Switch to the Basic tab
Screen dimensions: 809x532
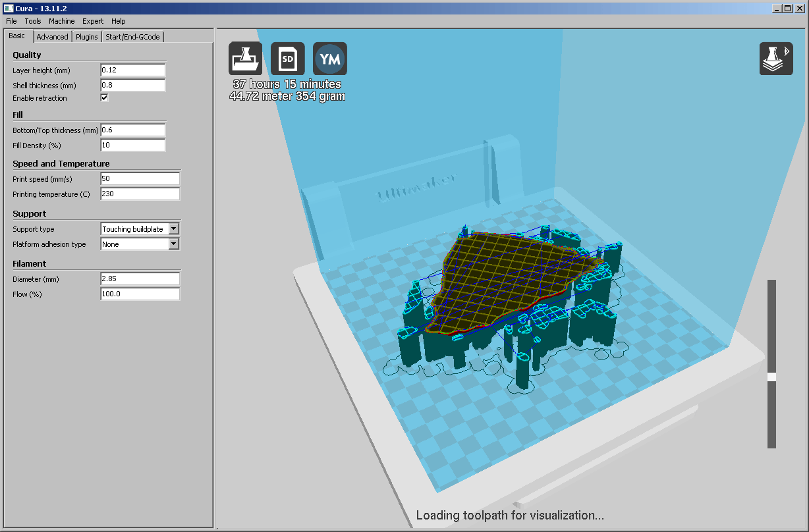(17, 36)
